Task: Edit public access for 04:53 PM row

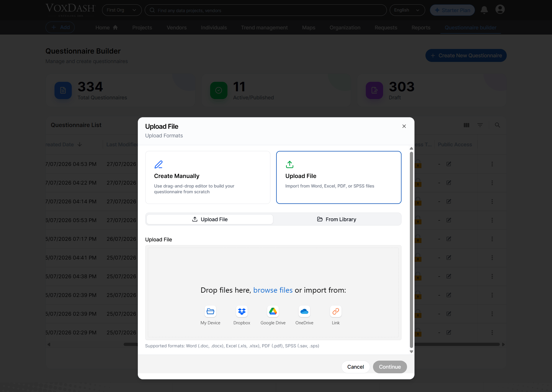Action: point(449,164)
